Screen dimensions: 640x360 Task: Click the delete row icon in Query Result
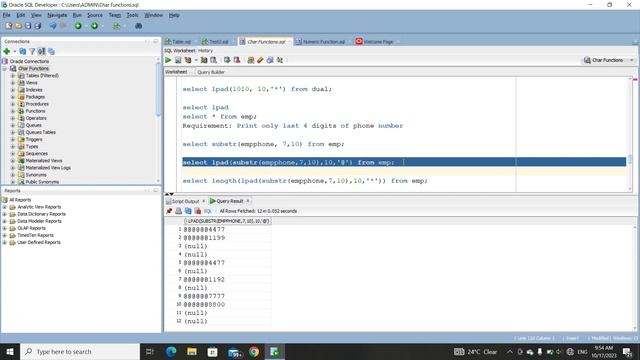pyautogui.click(x=198, y=211)
